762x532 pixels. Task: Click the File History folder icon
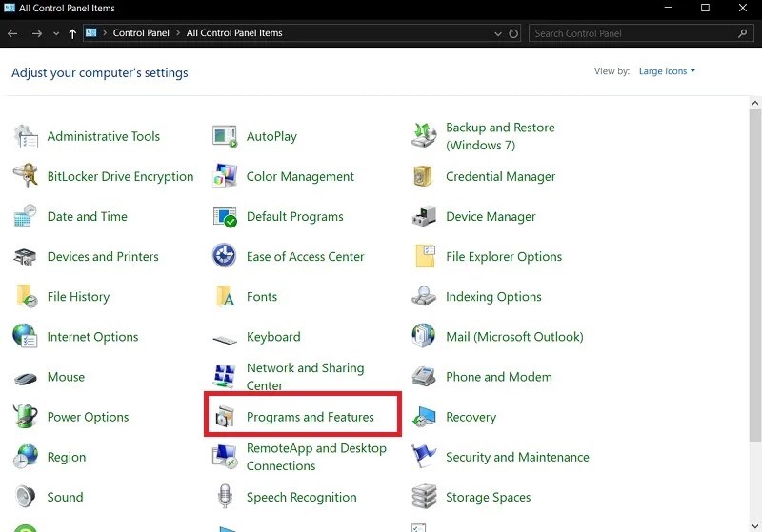[26, 297]
